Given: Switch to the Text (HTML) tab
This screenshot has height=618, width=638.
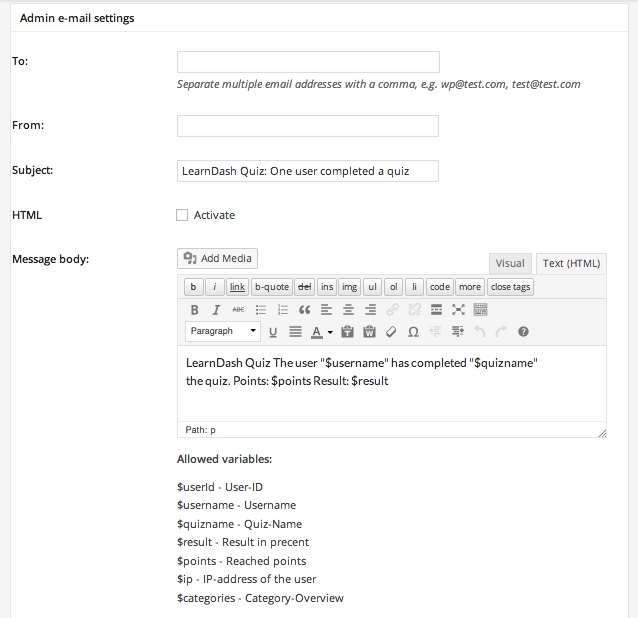Looking at the screenshot, I should click(571, 264).
